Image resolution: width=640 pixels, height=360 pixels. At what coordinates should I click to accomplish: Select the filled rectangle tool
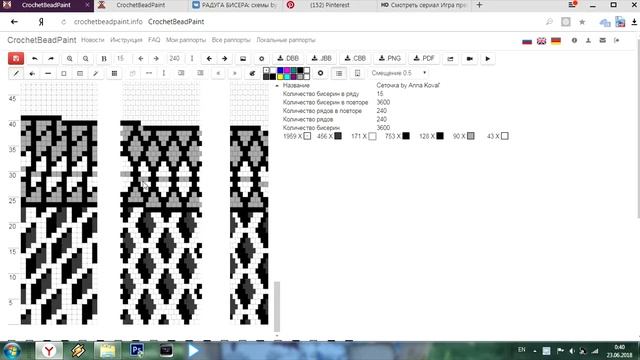(80, 73)
